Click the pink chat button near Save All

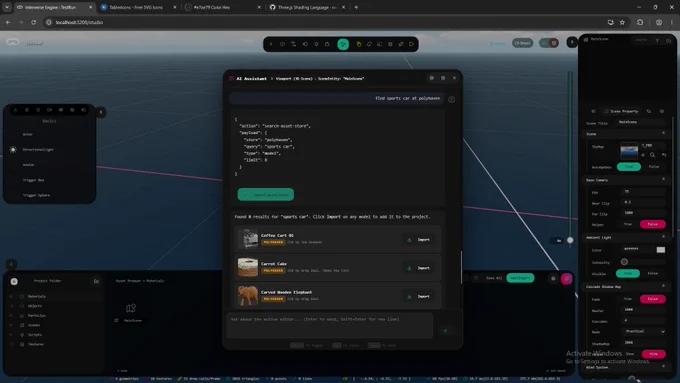(x=566, y=279)
